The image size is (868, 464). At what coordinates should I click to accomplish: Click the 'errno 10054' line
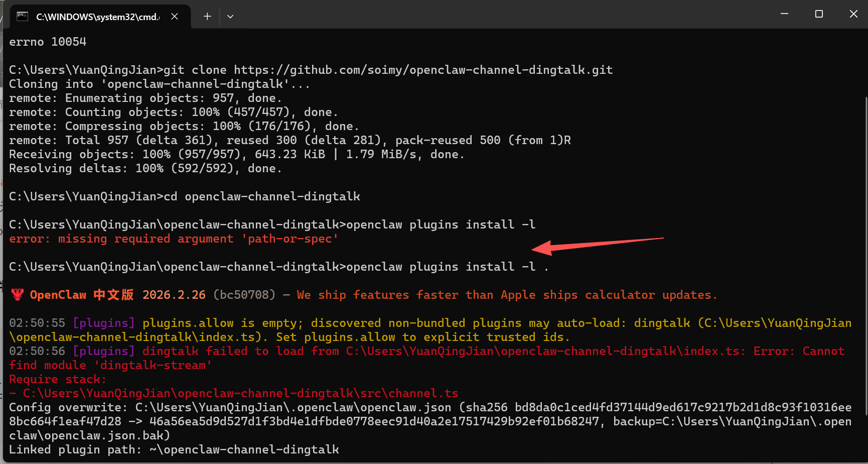point(48,42)
